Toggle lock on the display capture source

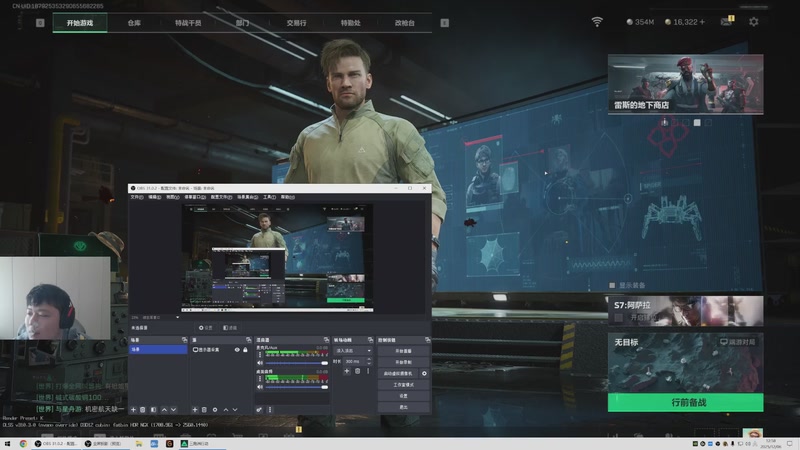245,350
